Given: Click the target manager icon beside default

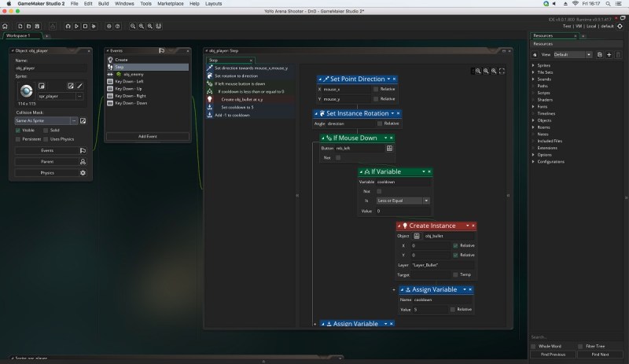Looking at the screenshot, I should click(x=620, y=26).
